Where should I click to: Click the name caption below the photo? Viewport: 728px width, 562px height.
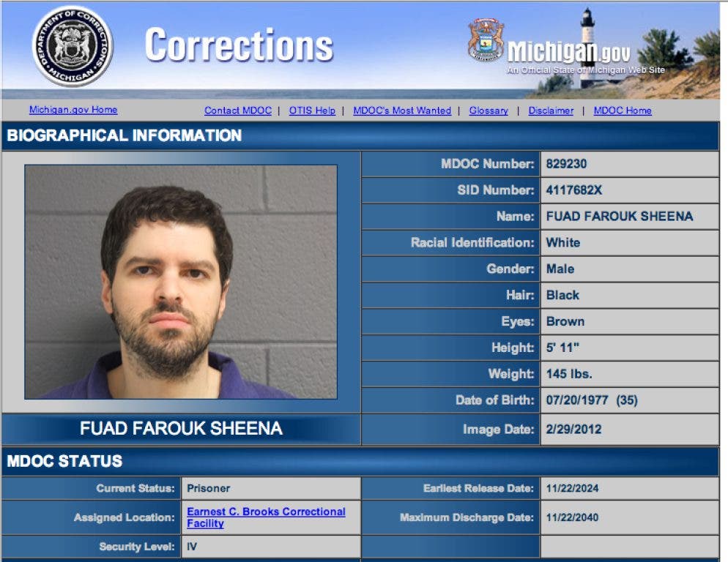point(181,428)
